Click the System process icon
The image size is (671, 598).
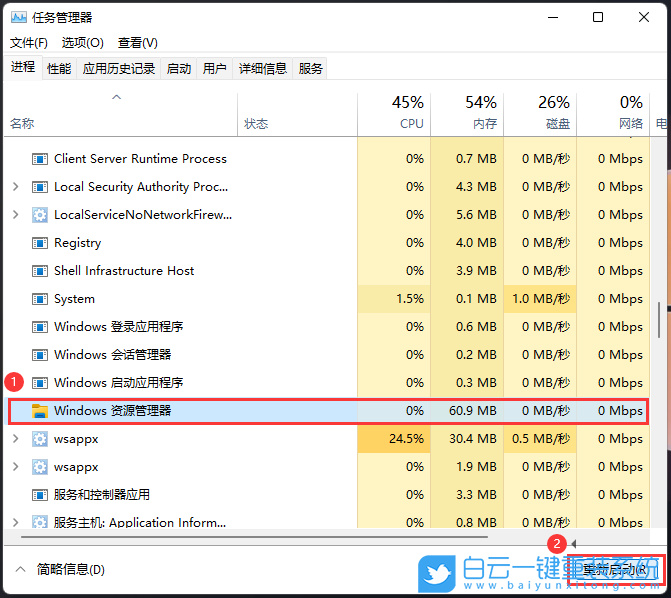click(x=40, y=299)
